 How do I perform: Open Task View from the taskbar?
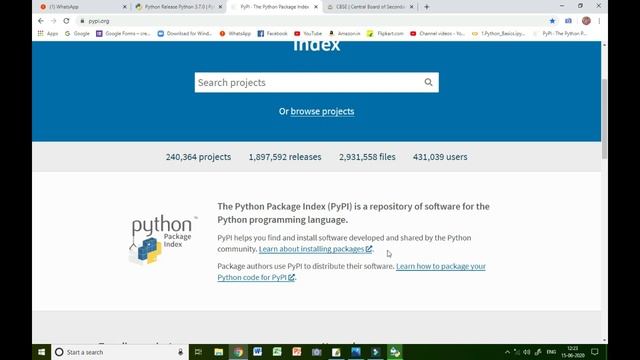[x=198, y=352]
